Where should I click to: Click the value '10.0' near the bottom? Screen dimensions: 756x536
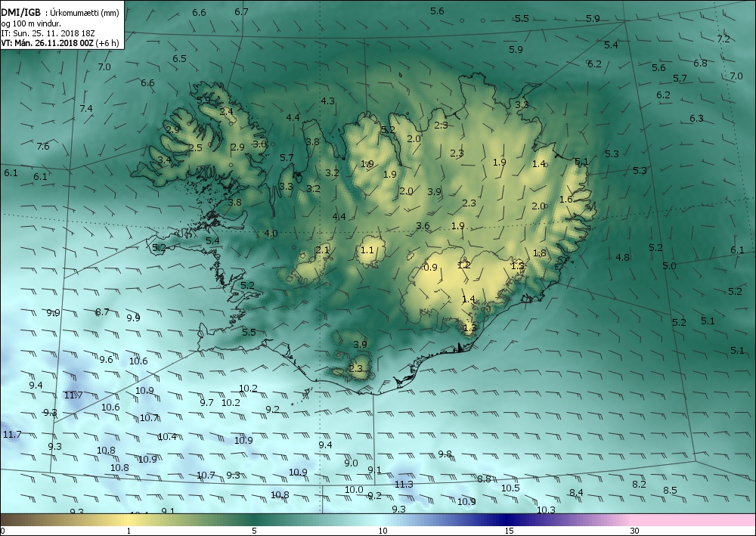pyautogui.click(x=353, y=489)
